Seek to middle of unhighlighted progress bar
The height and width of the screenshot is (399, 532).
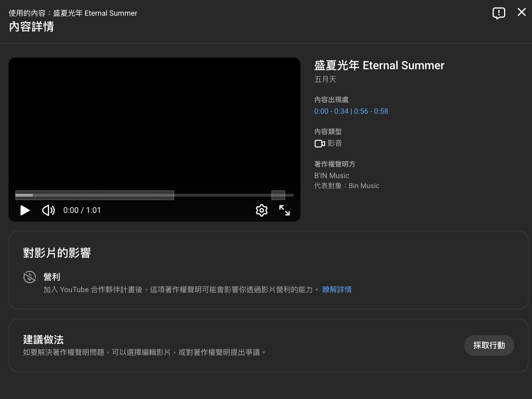223,195
